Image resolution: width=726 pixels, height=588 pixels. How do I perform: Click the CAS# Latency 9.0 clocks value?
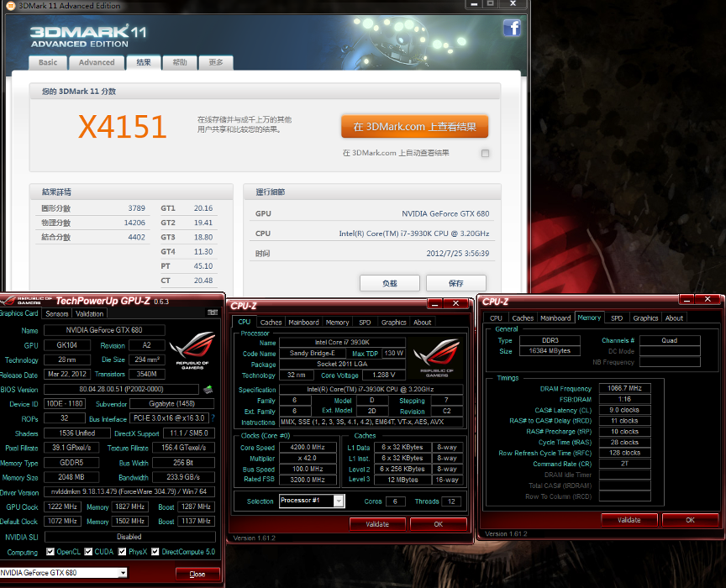pos(624,410)
